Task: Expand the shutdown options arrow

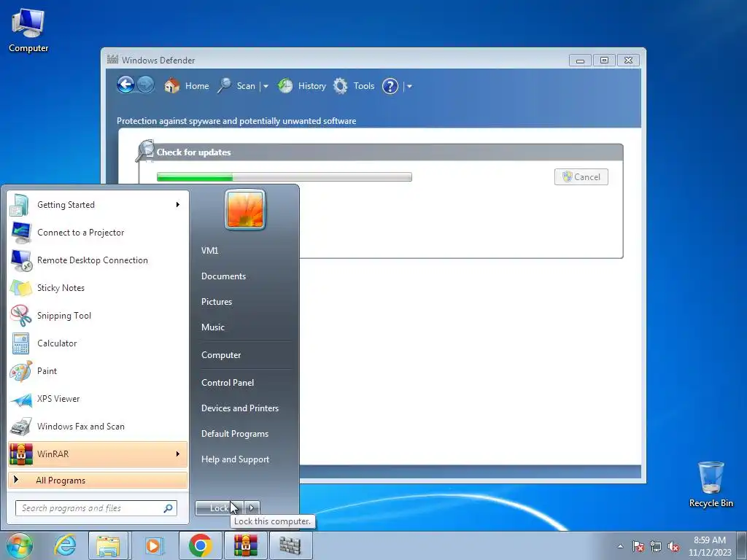Action: [252, 508]
